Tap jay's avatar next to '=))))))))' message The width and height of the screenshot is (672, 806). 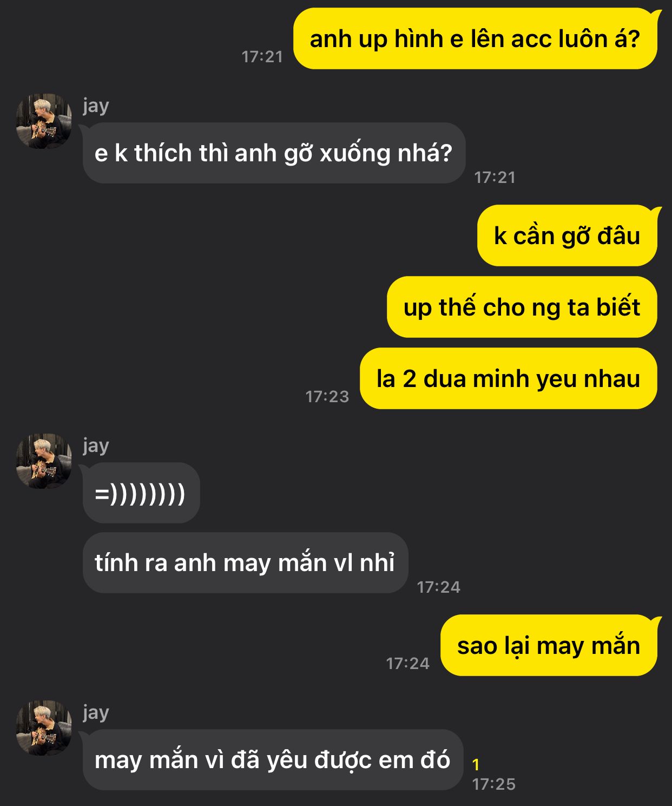tap(44, 461)
